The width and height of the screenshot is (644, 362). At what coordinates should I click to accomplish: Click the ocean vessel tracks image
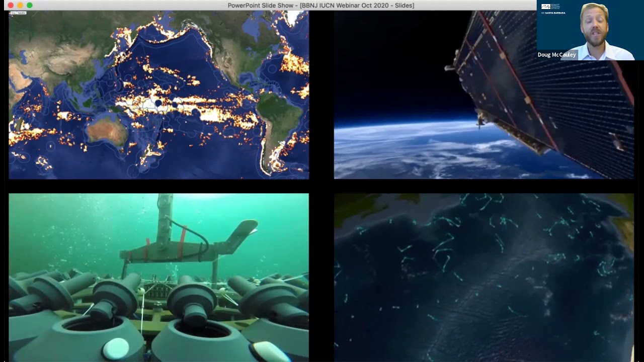[x=484, y=278]
